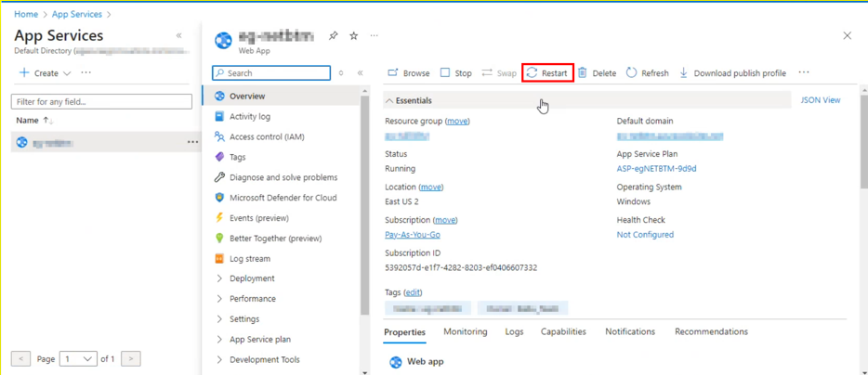
Task: Open ASP-egNETBTM-9d9d App Service Plan
Action: (656, 169)
